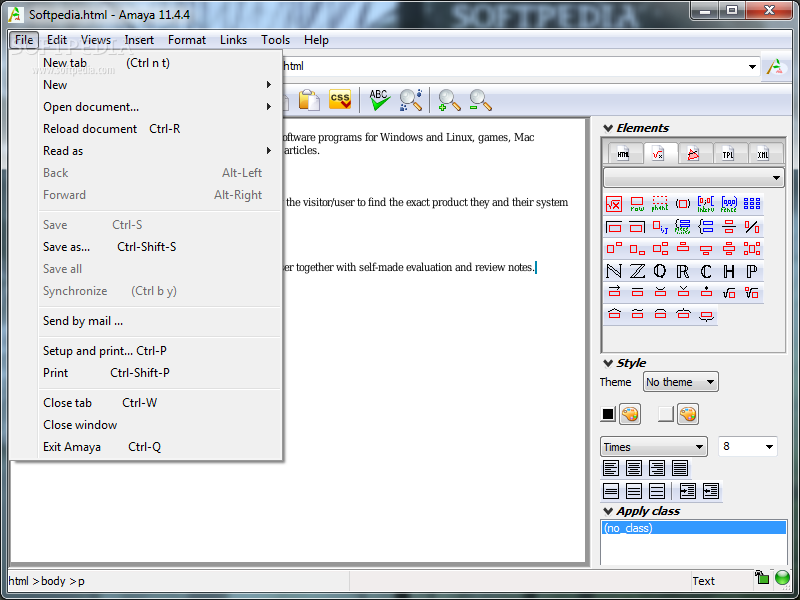Collapse the Apply class section
This screenshot has width=800, height=600.
point(608,511)
